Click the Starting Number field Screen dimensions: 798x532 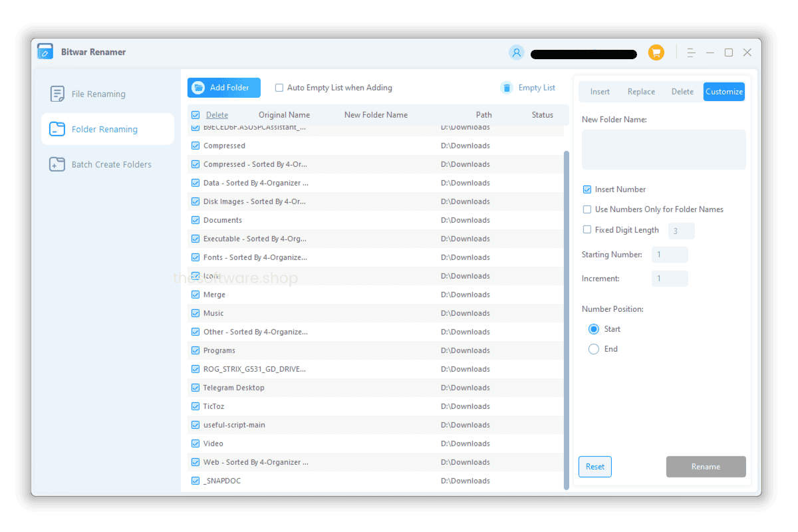[670, 255]
